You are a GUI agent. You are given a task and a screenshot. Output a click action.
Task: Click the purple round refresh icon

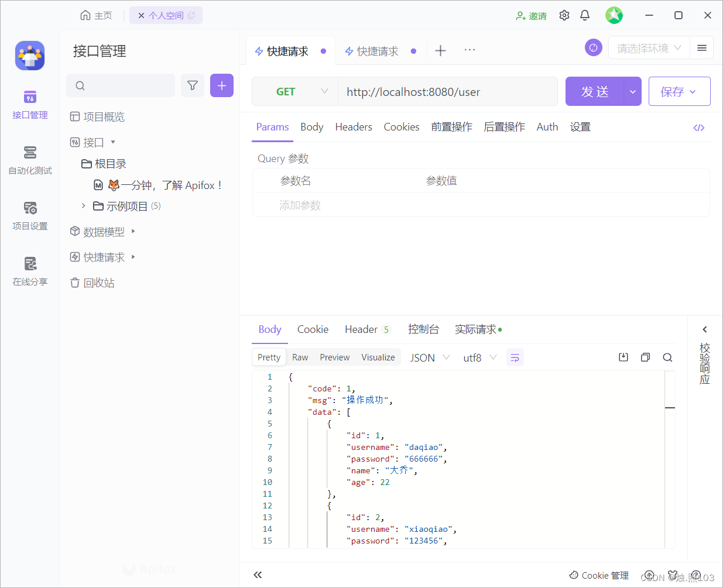pos(594,47)
